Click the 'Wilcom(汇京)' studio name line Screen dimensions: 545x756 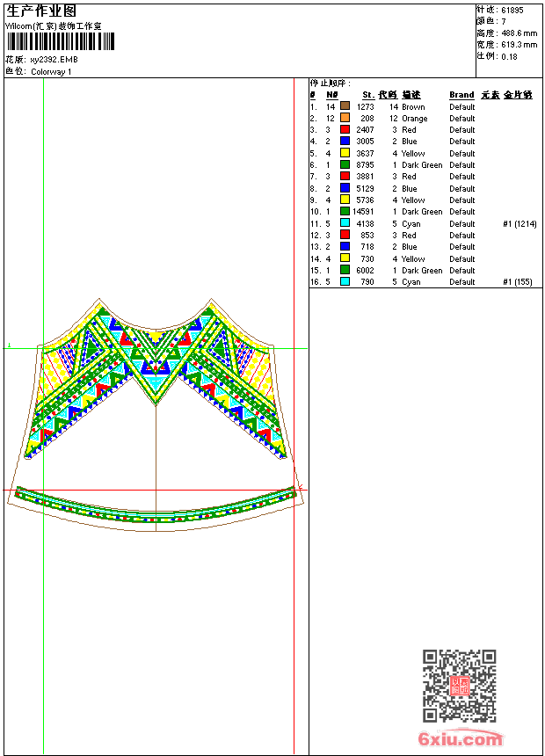(x=53, y=26)
